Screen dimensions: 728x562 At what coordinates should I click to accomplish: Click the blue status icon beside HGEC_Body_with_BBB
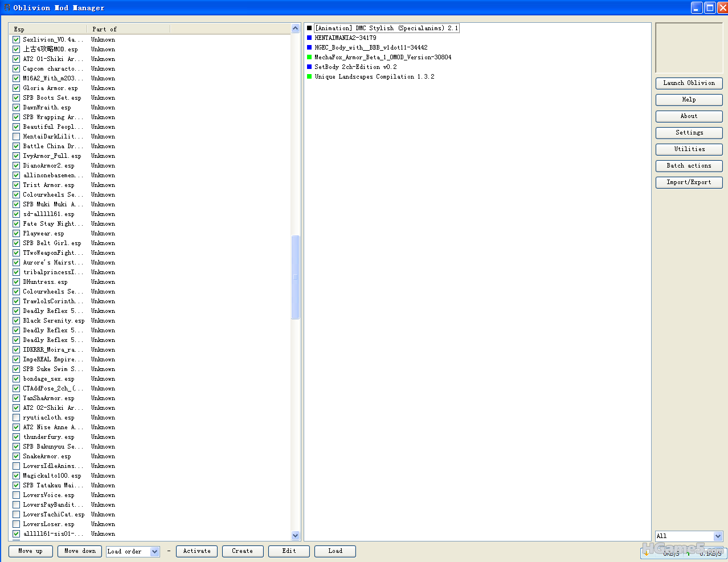(x=309, y=47)
